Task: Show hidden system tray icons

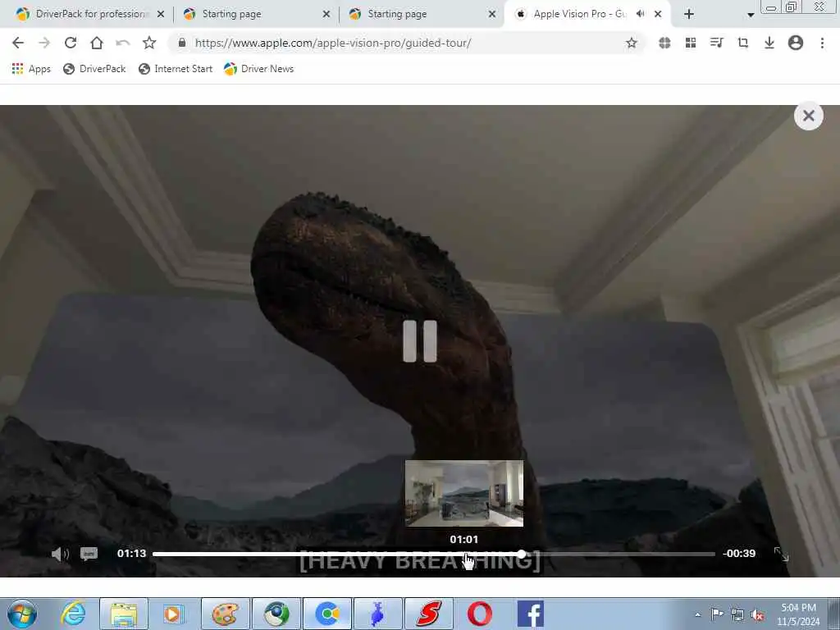Action: pyautogui.click(x=697, y=614)
